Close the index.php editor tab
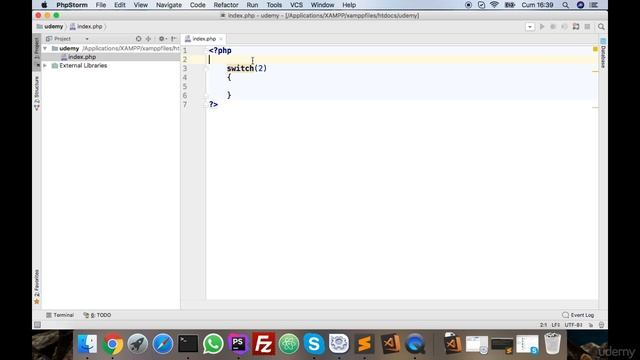The image size is (640, 360). [x=221, y=39]
